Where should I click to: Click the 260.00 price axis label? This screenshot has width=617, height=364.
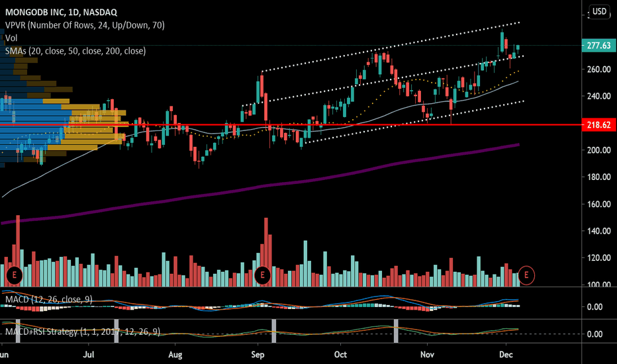599,69
